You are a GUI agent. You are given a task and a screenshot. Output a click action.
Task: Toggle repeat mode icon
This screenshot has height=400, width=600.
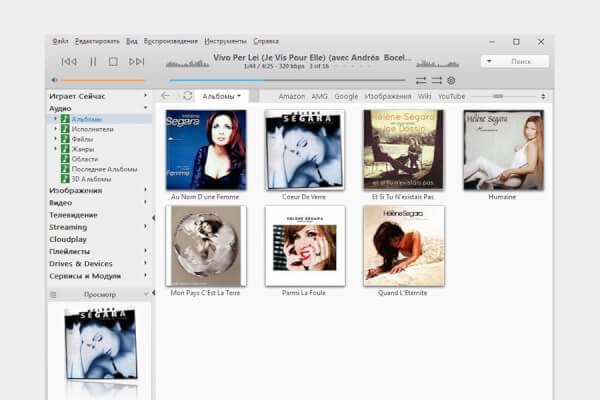pyautogui.click(x=421, y=80)
